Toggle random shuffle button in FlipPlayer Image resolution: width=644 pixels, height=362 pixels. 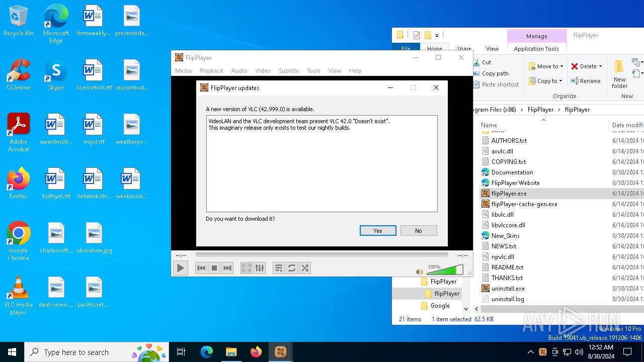click(x=305, y=268)
